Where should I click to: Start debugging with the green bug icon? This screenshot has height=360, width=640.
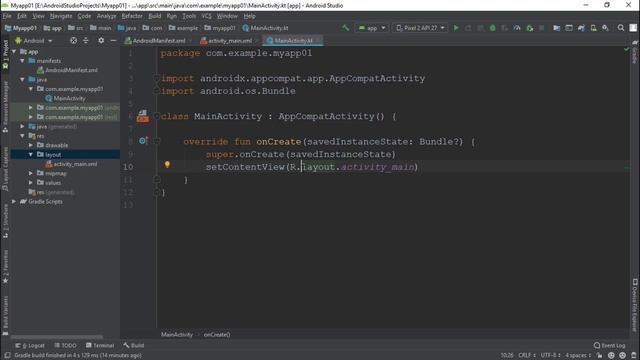(x=493, y=28)
